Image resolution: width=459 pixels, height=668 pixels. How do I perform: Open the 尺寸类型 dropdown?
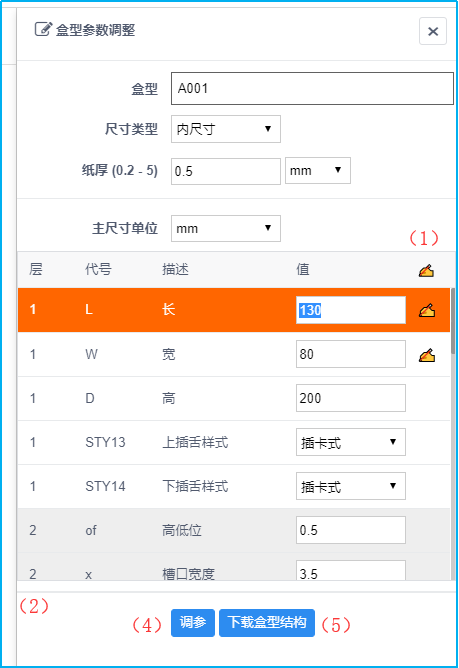click(225, 129)
